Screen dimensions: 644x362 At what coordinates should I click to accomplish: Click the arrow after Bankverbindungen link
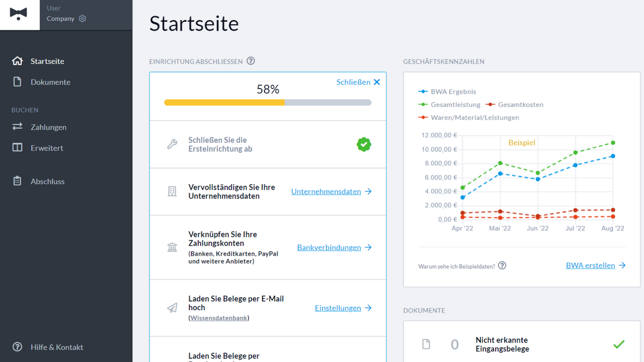[x=368, y=247]
